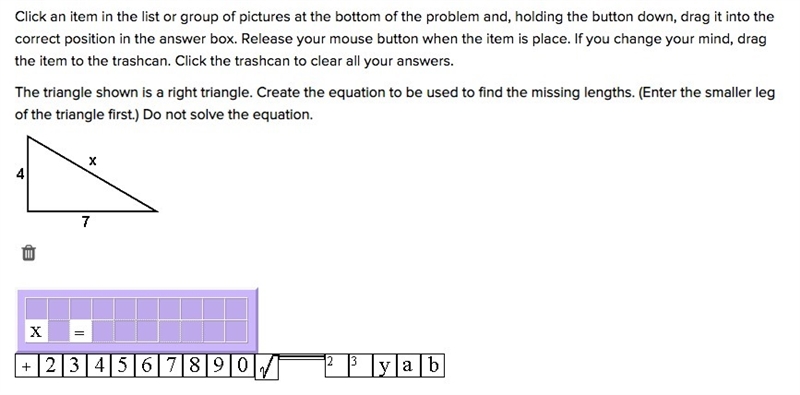Select the plus sign tile
800x395 pixels.
27,366
